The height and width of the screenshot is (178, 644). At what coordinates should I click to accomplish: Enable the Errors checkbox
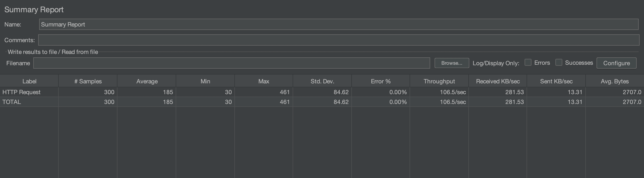(528, 62)
